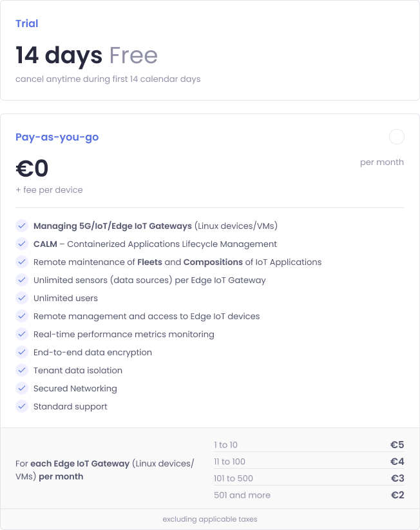Click the checkmark beside Standard support
Image resolution: width=420 pixels, height=530 pixels.
coord(21,406)
